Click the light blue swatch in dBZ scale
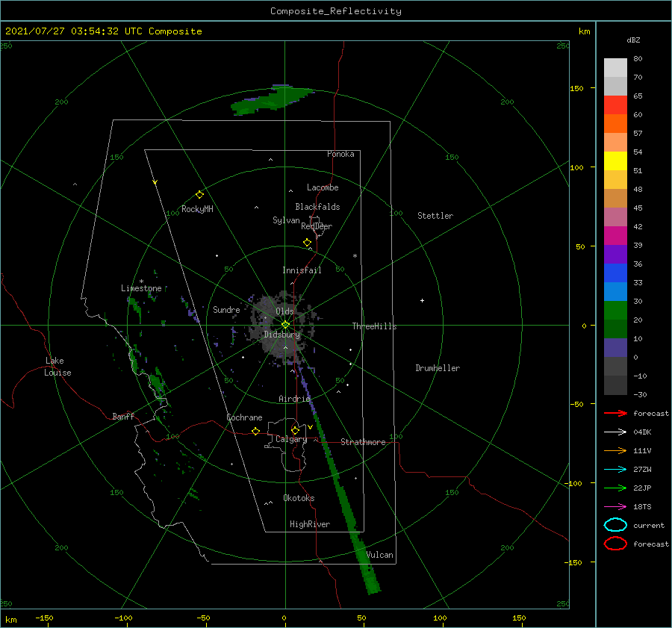672x628 pixels. coord(615,292)
